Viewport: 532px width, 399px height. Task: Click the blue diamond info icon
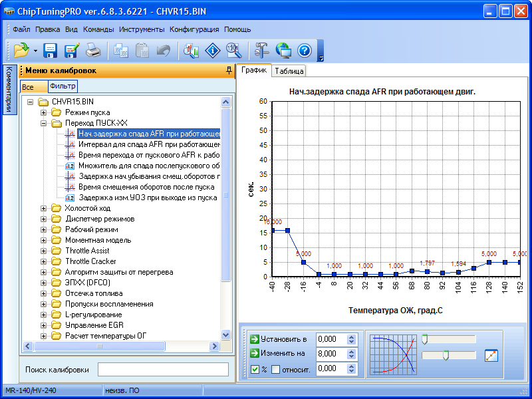212,51
